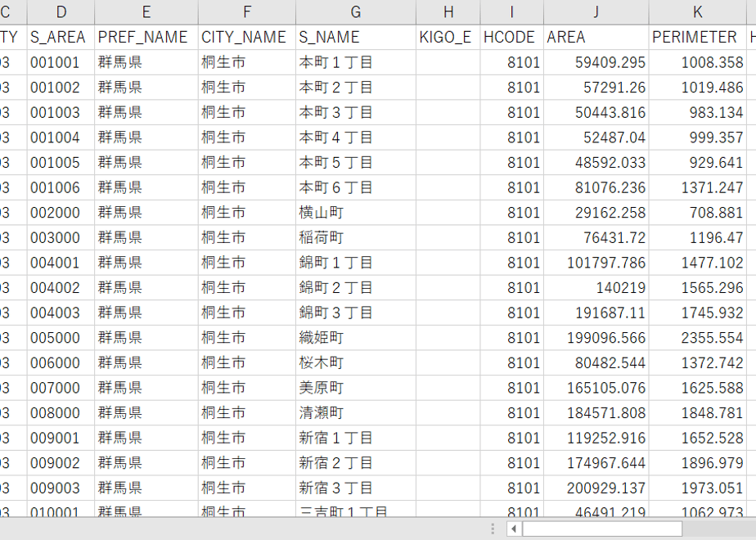Select PERIMETER value 1019.486
This screenshot has width=756, height=540.
[x=697, y=88]
